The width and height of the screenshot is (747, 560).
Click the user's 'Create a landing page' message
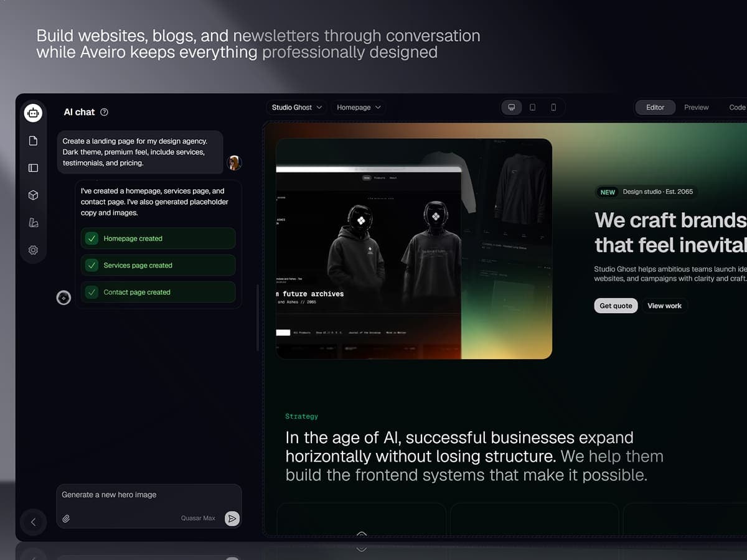click(140, 152)
